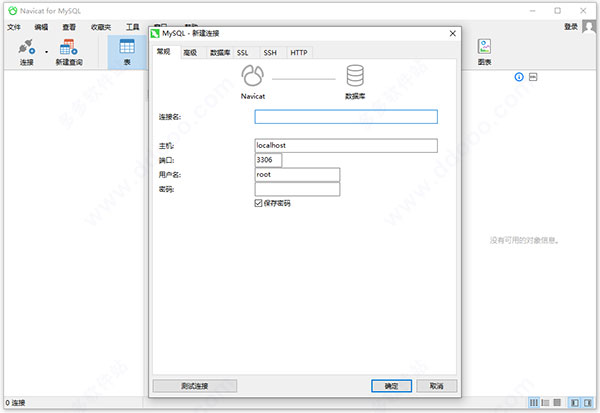Maximize the Navicat for MySQL window
The width and height of the screenshot is (600, 413).
coord(558,11)
